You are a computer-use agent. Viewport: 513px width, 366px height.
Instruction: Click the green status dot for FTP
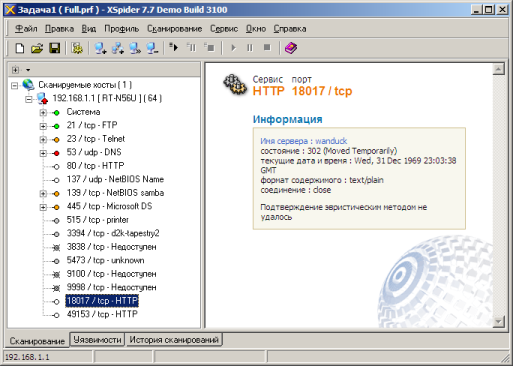point(56,126)
